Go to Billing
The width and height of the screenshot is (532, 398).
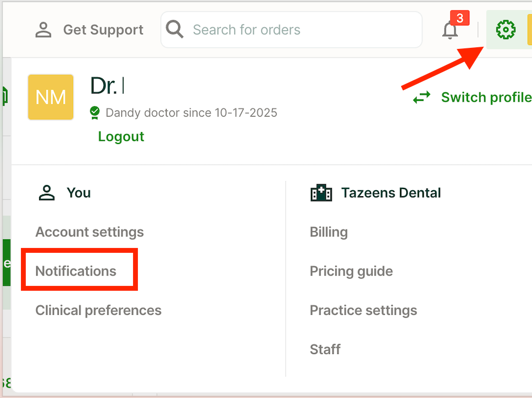click(329, 232)
